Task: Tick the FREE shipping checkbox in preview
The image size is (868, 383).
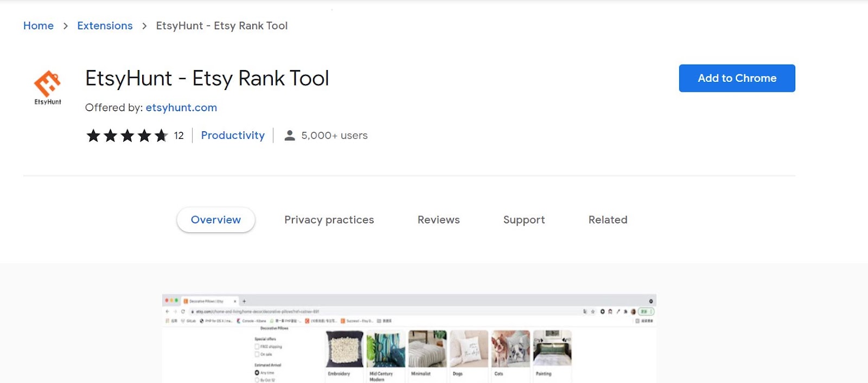Action: click(x=257, y=347)
